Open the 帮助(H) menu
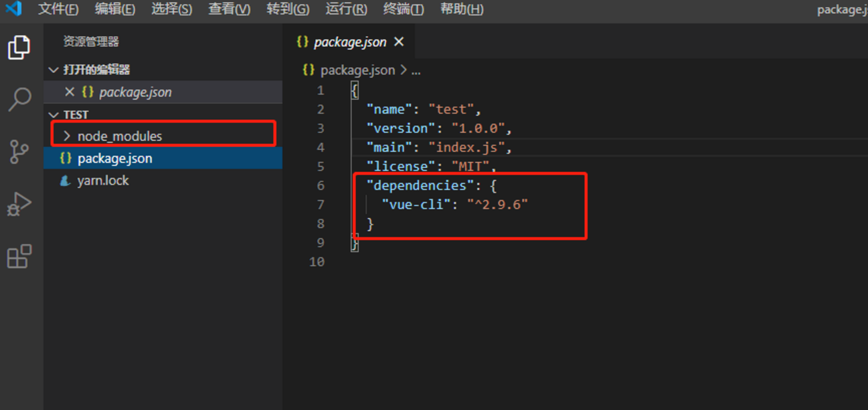This screenshot has width=868, height=410. point(462,9)
